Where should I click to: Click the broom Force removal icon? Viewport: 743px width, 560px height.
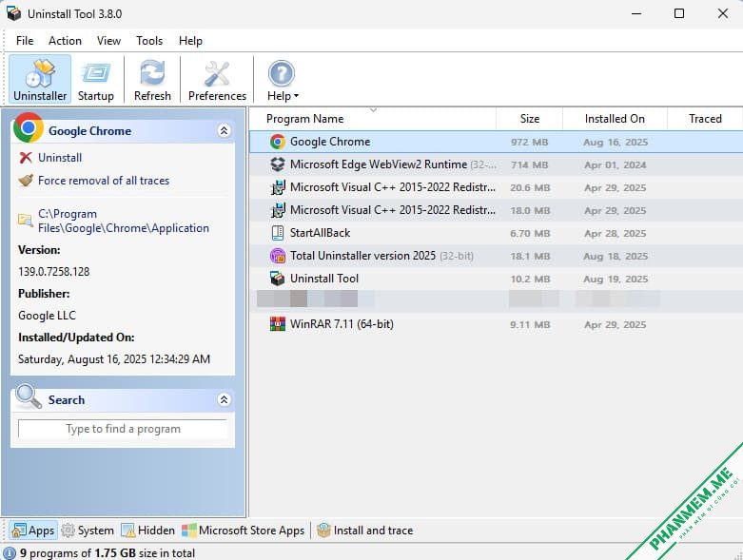pyautogui.click(x=26, y=181)
